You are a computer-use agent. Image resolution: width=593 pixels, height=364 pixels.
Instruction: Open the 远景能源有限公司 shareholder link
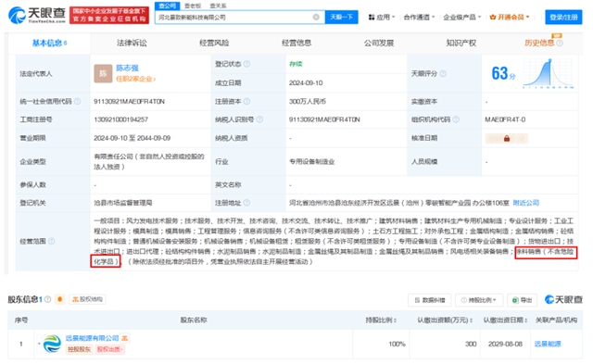coord(93,338)
